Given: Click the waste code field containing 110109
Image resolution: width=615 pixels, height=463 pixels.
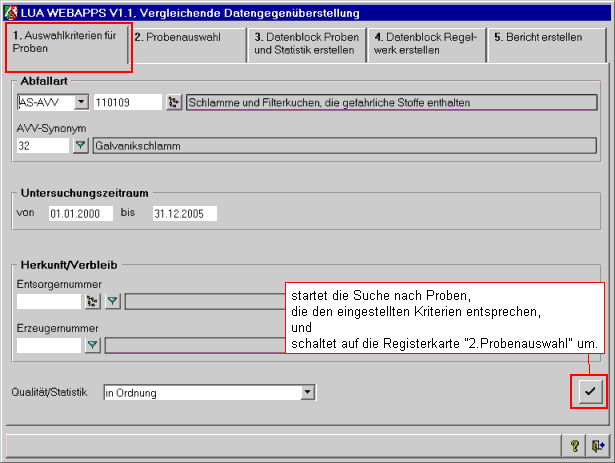Looking at the screenshot, I should [127, 102].
